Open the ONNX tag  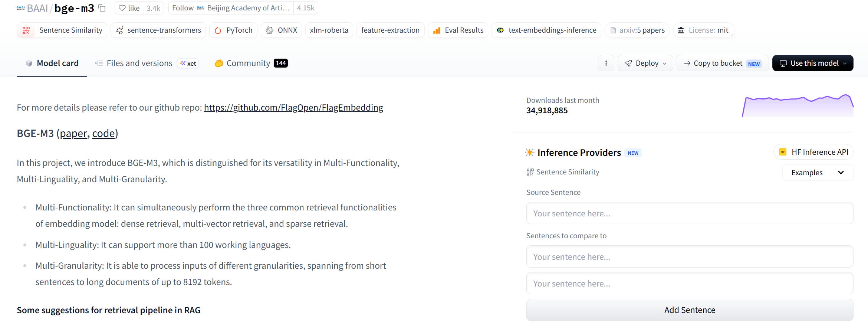click(x=282, y=30)
